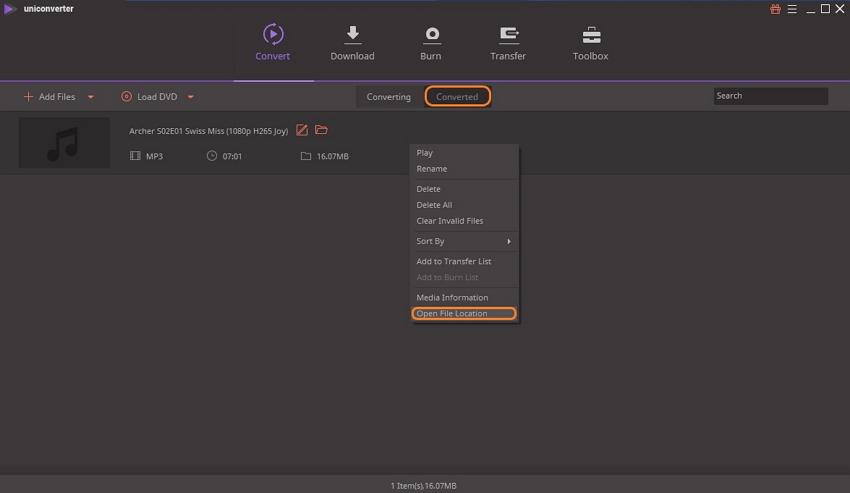Click the disc icon of Load DVD
The height and width of the screenshot is (493, 850).
tap(126, 97)
